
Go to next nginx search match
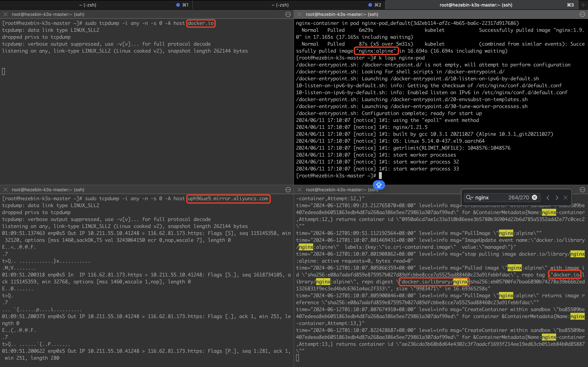(x=557, y=198)
